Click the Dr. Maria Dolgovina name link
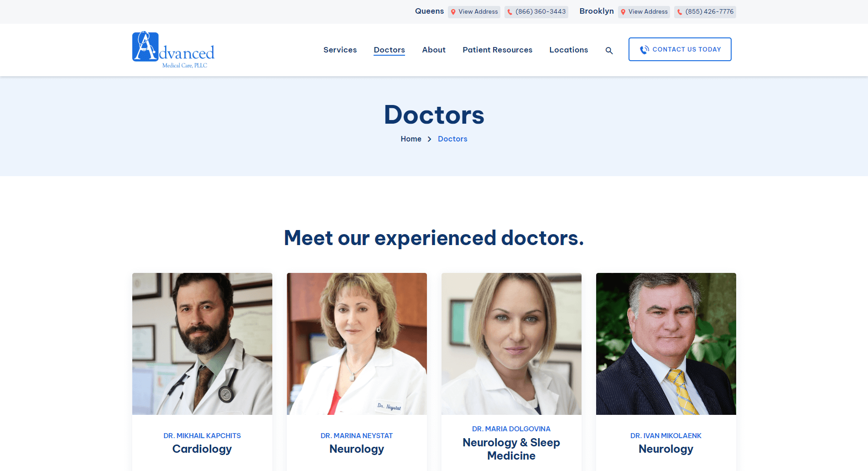 pos(511,429)
